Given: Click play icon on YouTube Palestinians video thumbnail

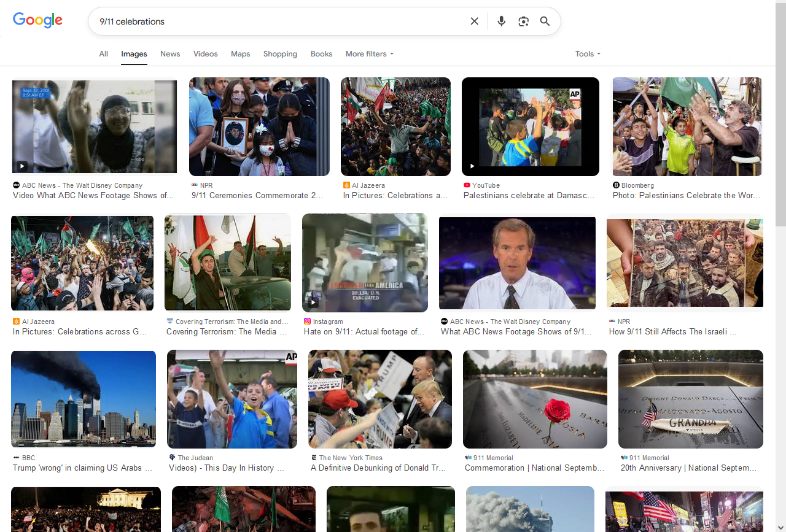Looking at the screenshot, I should coord(472,166).
